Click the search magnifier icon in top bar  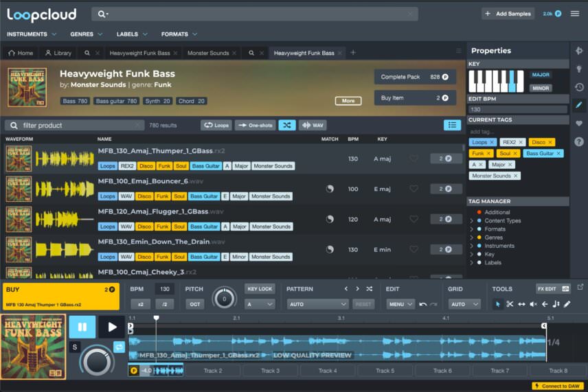(x=102, y=14)
